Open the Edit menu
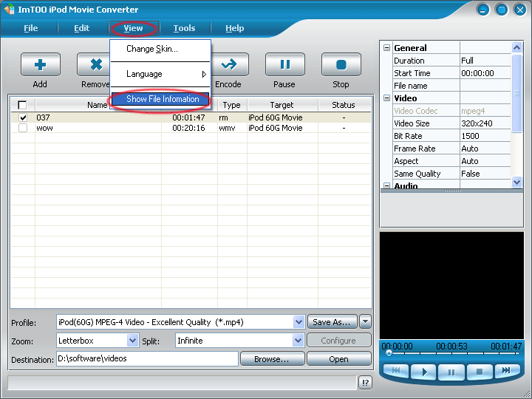532x399 pixels. point(82,28)
